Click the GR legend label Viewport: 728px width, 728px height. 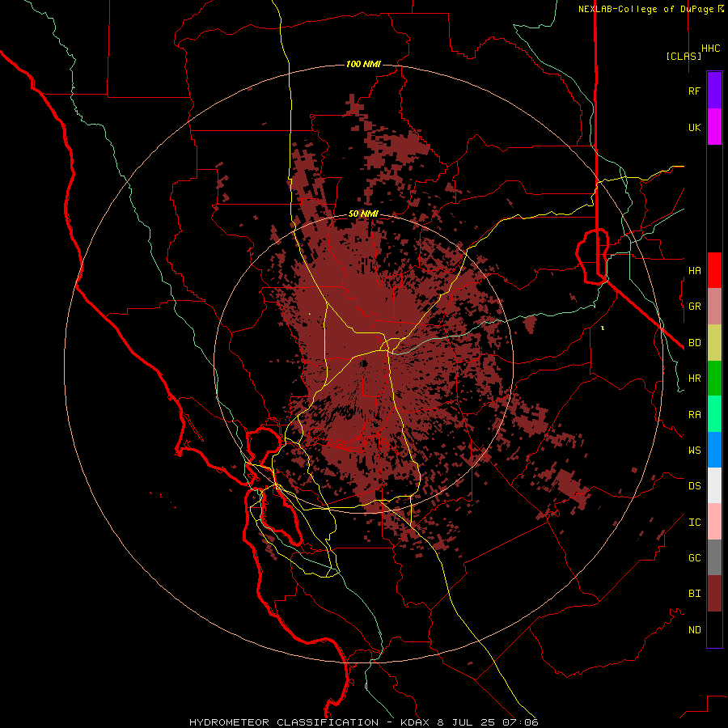click(694, 307)
